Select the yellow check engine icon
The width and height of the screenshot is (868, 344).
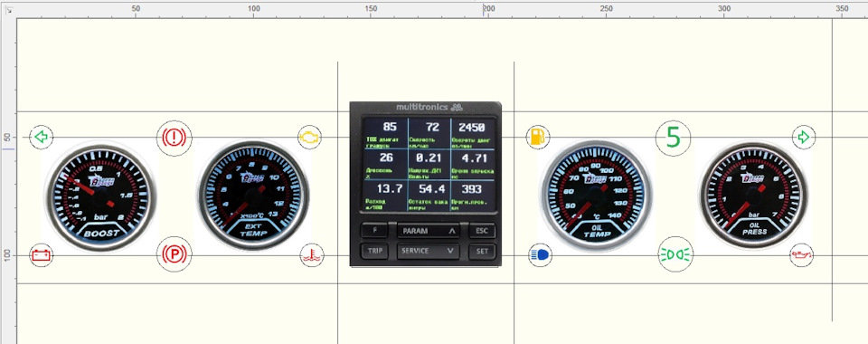point(309,138)
